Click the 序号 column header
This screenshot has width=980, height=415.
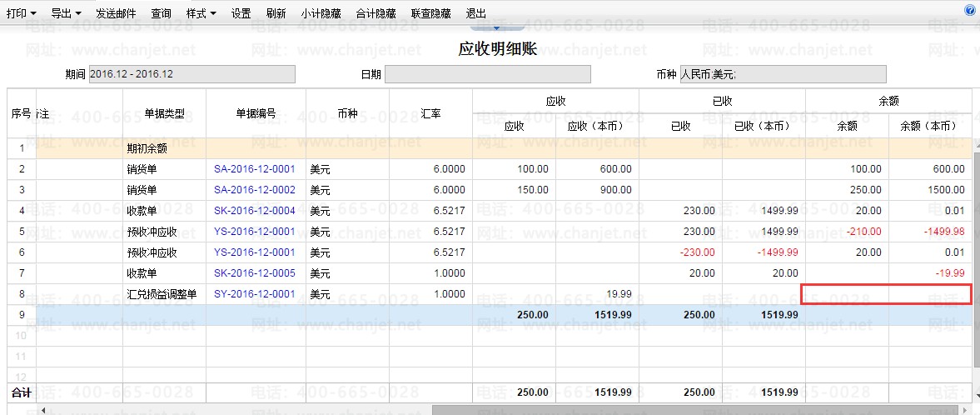point(22,113)
